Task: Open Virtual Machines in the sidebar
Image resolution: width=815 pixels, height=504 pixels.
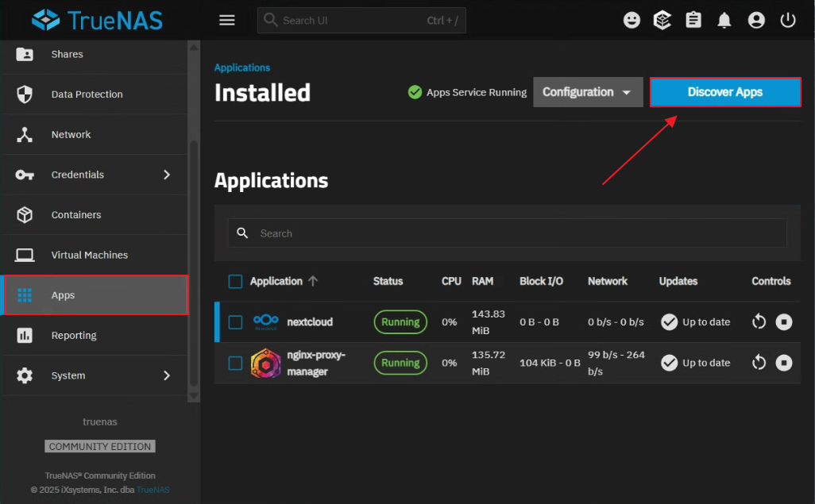Action: [x=94, y=255]
